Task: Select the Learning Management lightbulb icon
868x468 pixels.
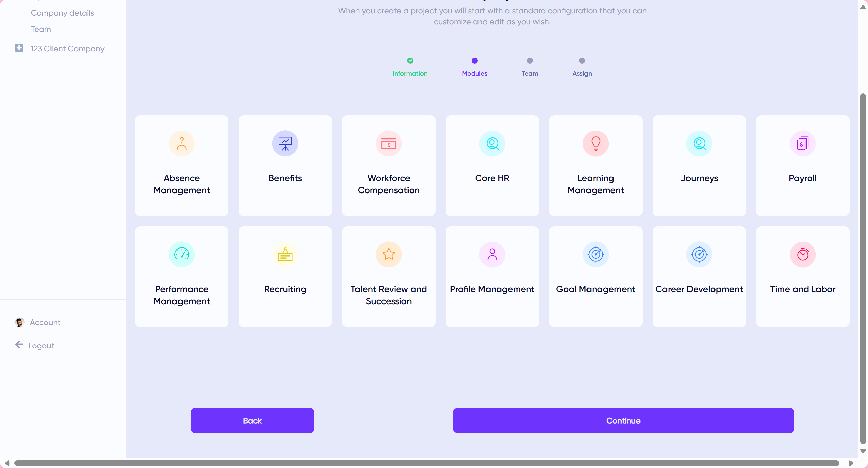Action: point(595,144)
